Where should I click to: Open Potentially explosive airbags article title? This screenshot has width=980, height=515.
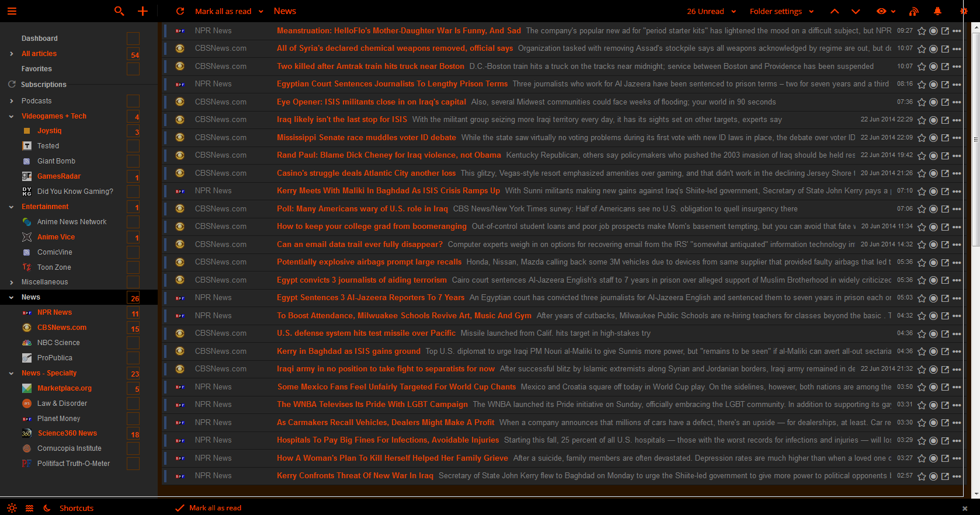pyautogui.click(x=369, y=262)
